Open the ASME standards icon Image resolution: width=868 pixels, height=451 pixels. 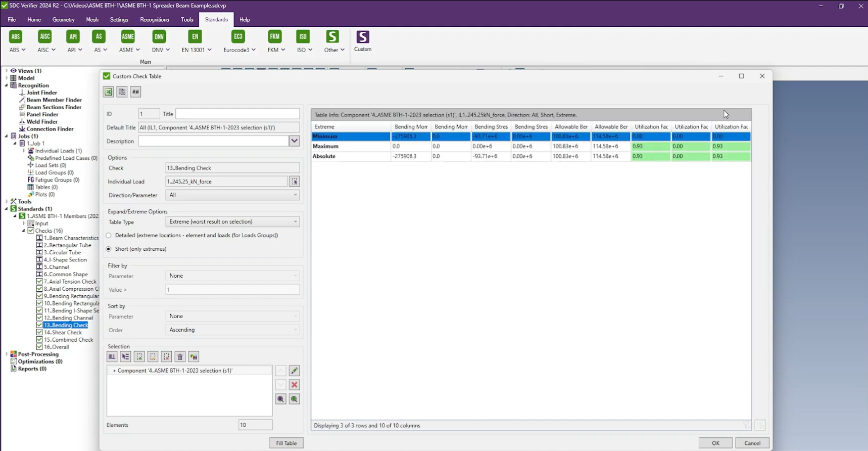coord(128,36)
